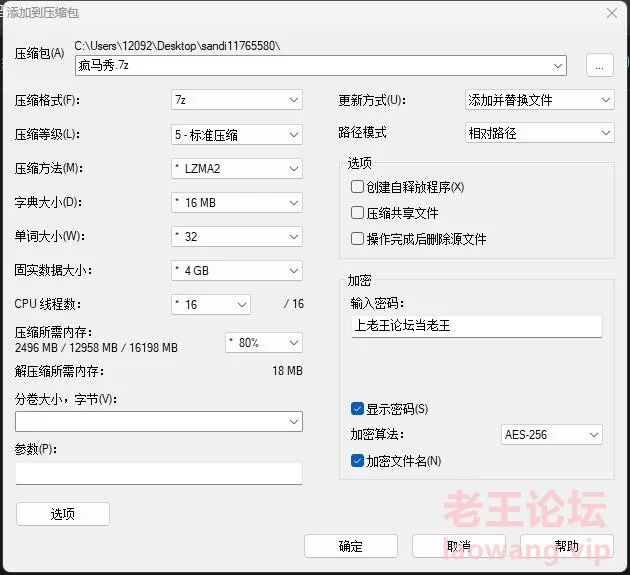
Task: Open the 加密算法 AES-256 dropdown
Action: point(552,434)
